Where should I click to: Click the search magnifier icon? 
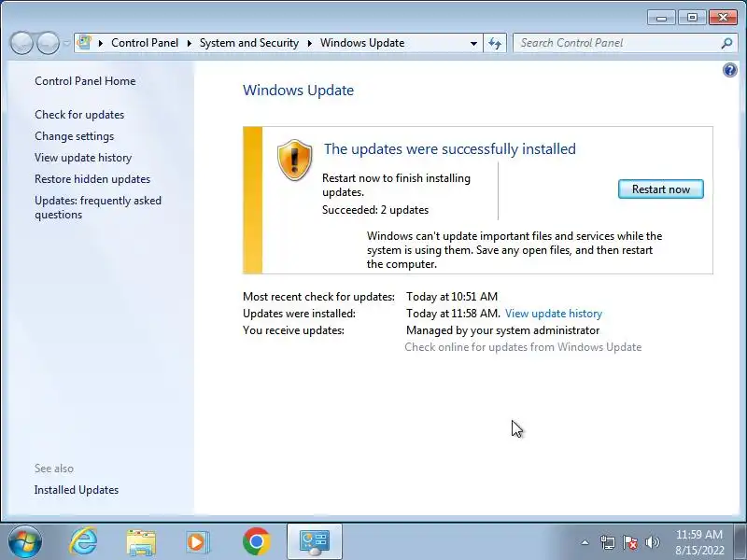[726, 43]
